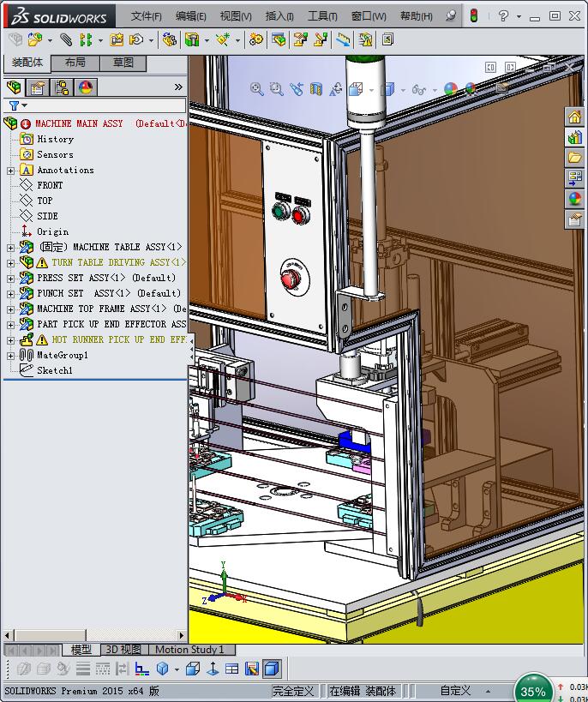The height and width of the screenshot is (702, 588).
Task: Toggle the vertical arrow plane icon
Action: 213,669
